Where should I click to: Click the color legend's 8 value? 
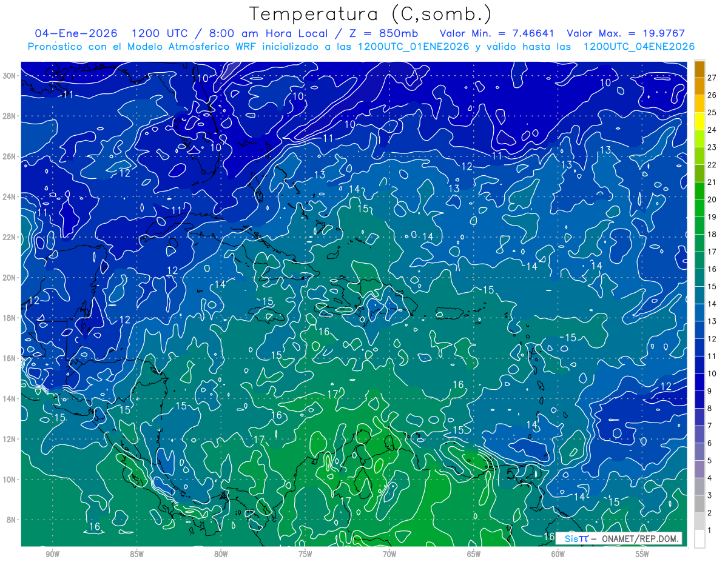tap(709, 409)
